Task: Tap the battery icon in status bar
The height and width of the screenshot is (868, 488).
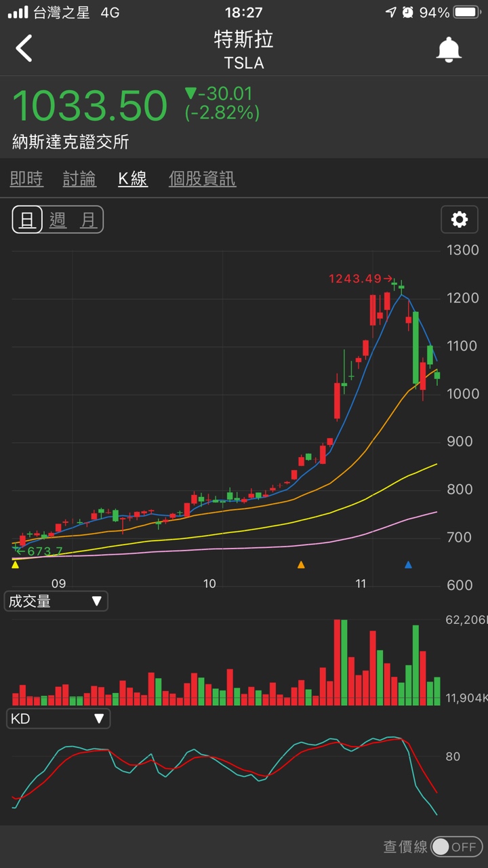Action: click(x=468, y=12)
